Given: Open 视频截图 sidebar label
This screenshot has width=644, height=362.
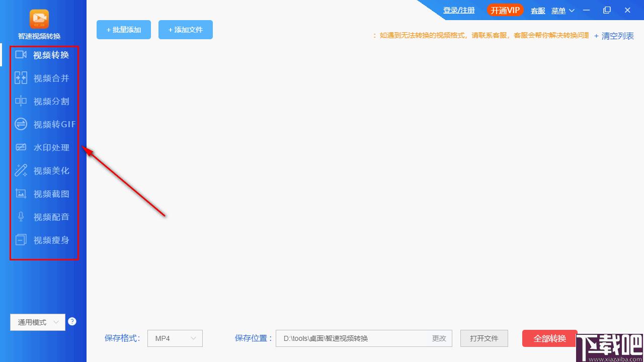Looking at the screenshot, I should (x=51, y=194).
